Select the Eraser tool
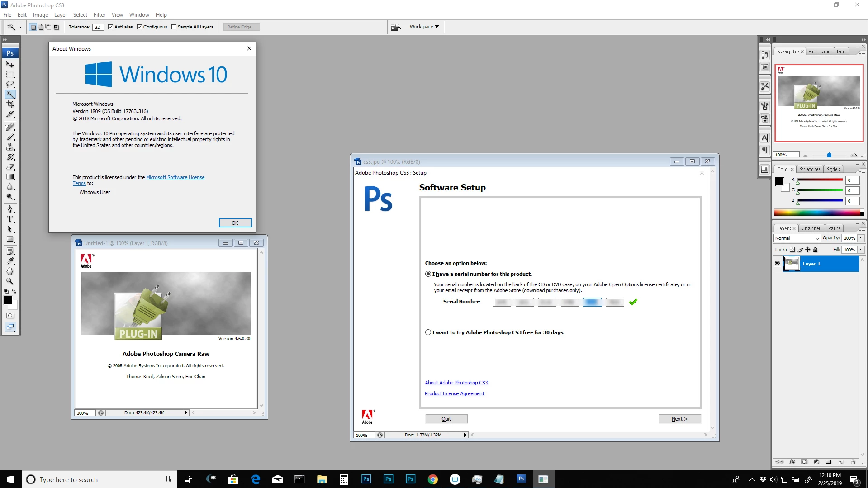This screenshot has height=488, width=868. [x=10, y=167]
